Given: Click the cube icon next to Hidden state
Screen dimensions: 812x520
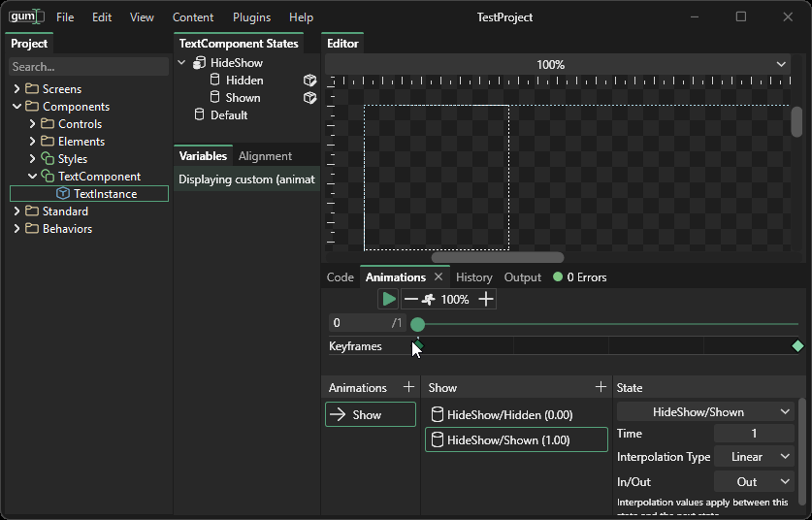Looking at the screenshot, I should (309, 81).
